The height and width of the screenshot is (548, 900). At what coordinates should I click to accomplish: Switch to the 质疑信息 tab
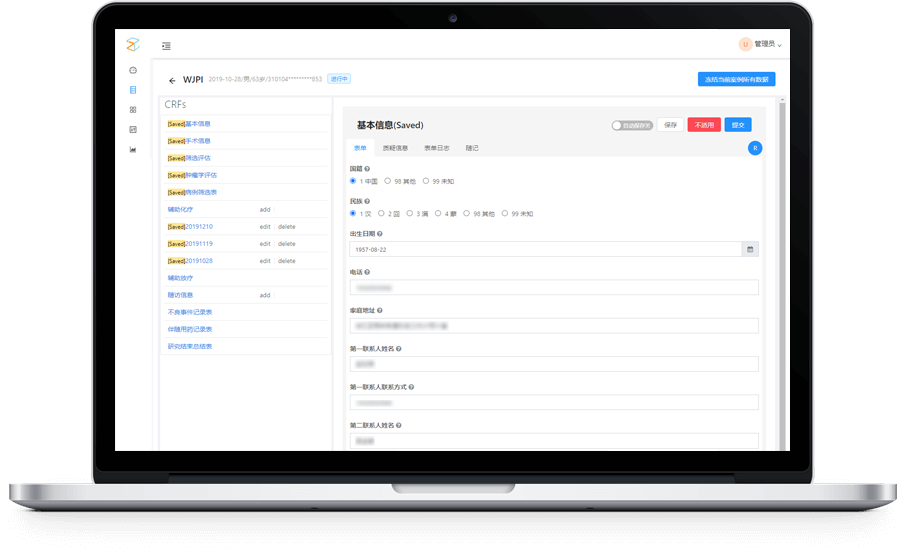pos(396,148)
